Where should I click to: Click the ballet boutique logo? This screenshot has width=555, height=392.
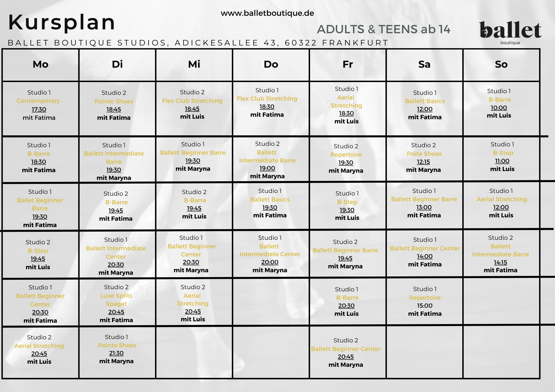click(510, 32)
